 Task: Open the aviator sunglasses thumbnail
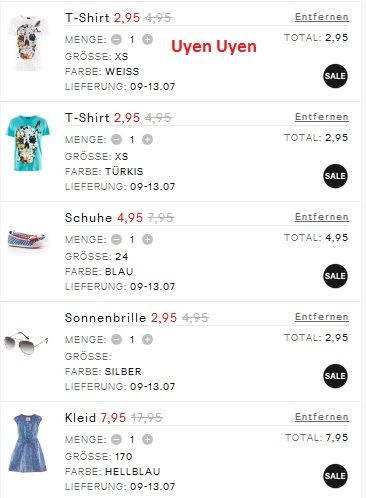pyautogui.click(x=26, y=343)
